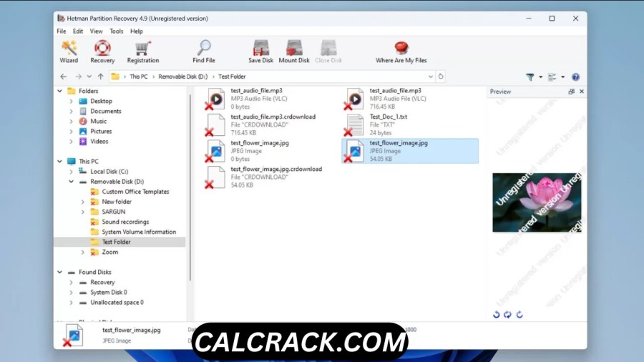The height and width of the screenshot is (362, 644).
Task: Click Removable Disk (D:) breadcrumb
Action: (182, 77)
